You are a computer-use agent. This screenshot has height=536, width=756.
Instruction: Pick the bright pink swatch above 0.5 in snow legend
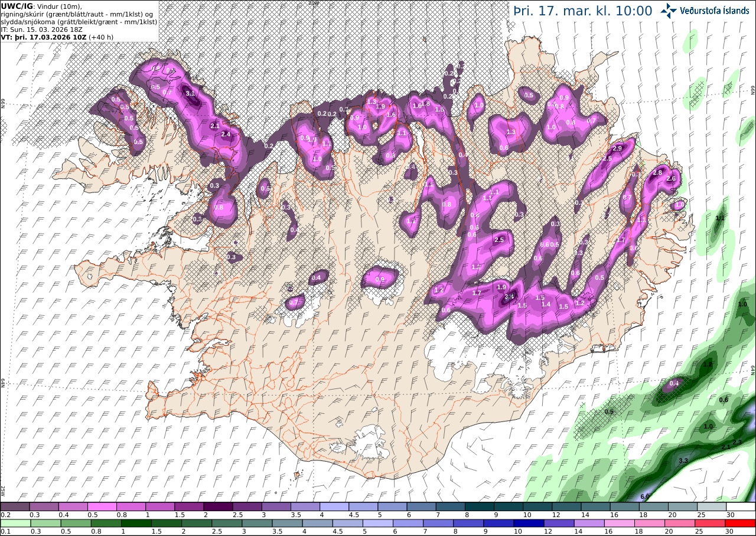102,506
